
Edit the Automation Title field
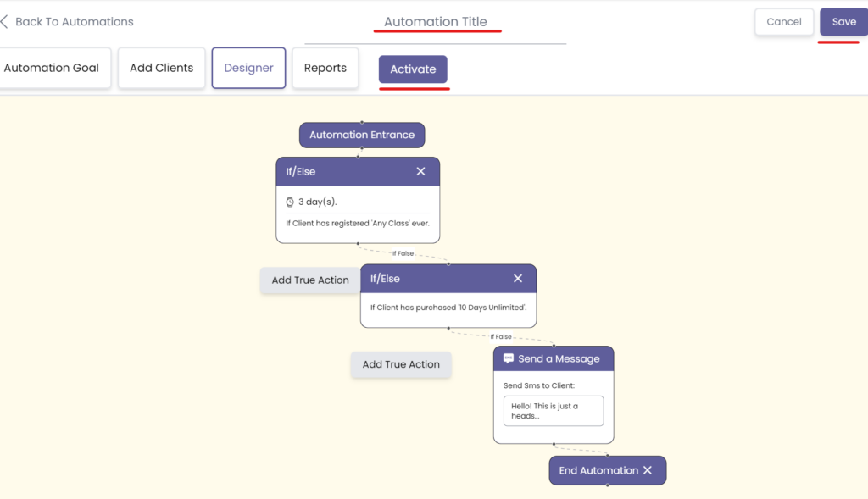tap(436, 23)
